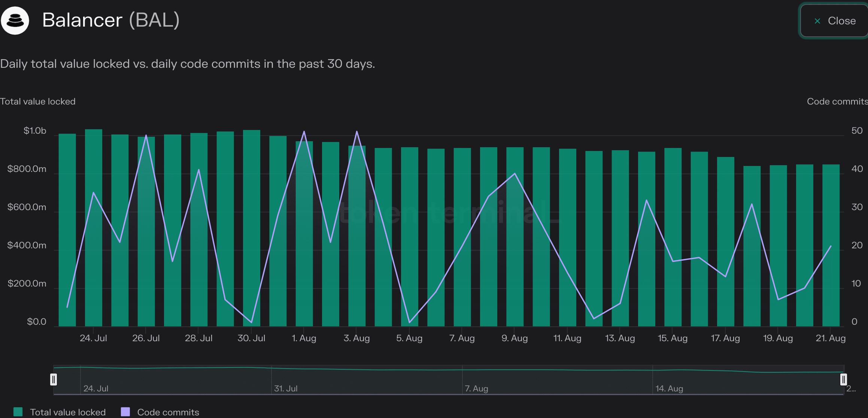Screen dimensions: 868x418
Task: Toggle Total value locked legend series
Action: click(60, 412)
